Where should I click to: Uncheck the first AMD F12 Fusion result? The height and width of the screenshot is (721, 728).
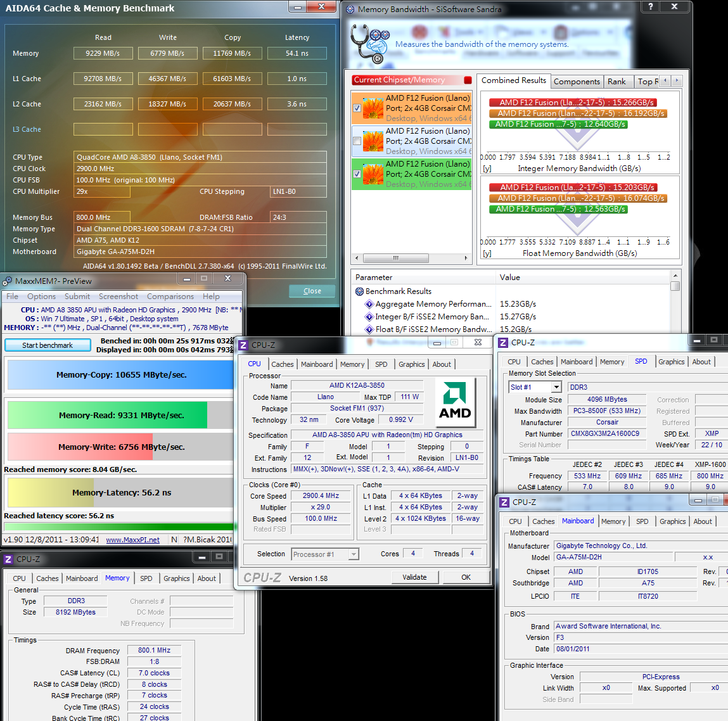(357, 108)
